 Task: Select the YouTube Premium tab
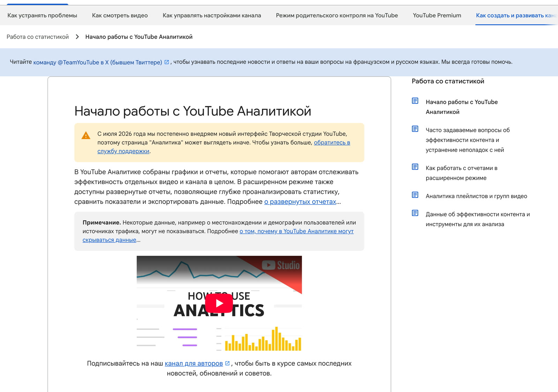[437, 15]
